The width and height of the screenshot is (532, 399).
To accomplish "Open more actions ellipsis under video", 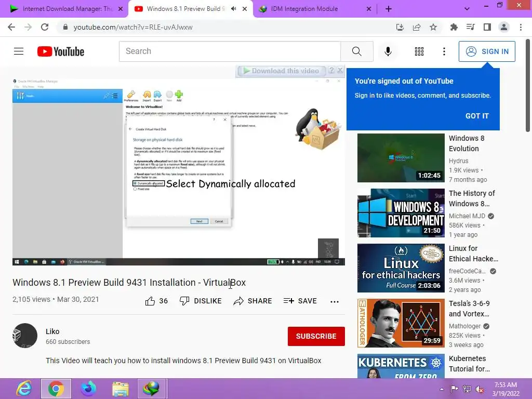I will coord(335,302).
